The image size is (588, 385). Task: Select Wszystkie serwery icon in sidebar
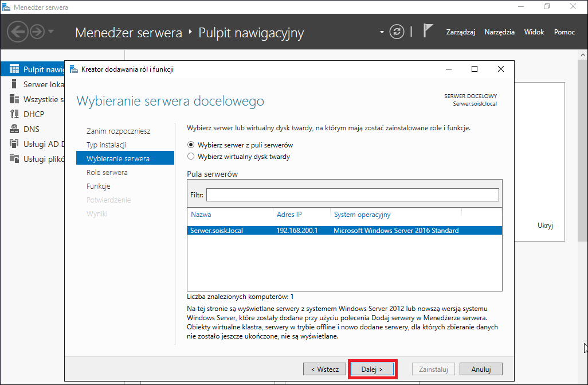(14, 99)
